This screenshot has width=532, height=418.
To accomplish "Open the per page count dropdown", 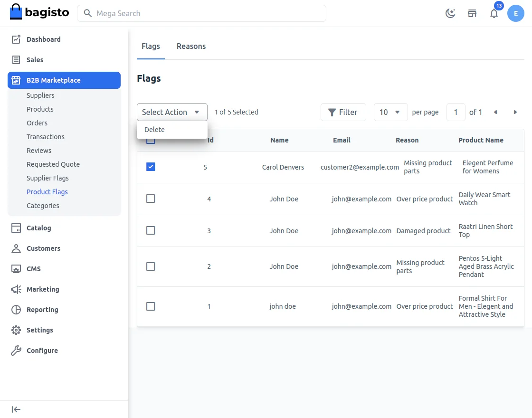I will tap(390, 112).
